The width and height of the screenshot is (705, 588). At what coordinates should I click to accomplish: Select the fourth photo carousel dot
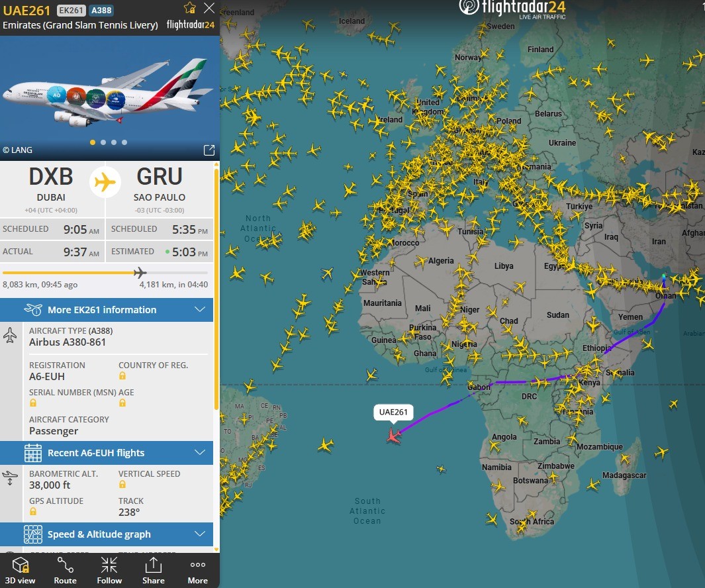click(124, 142)
